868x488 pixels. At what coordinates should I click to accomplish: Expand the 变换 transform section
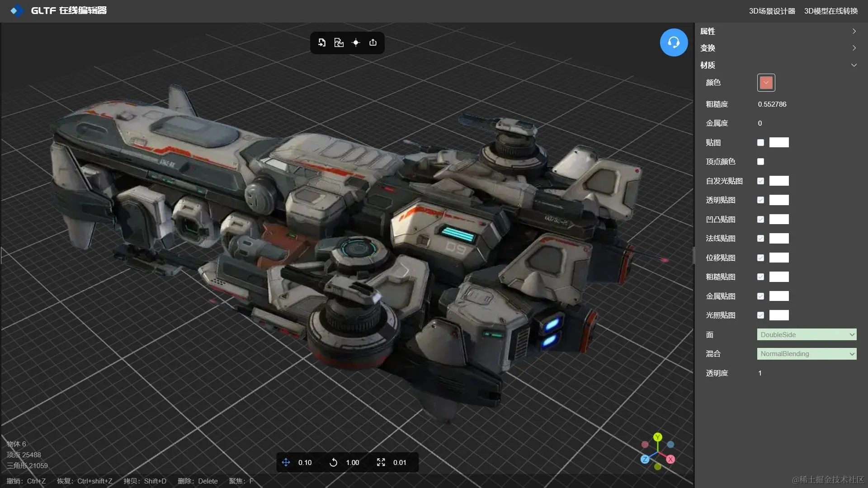(778, 48)
